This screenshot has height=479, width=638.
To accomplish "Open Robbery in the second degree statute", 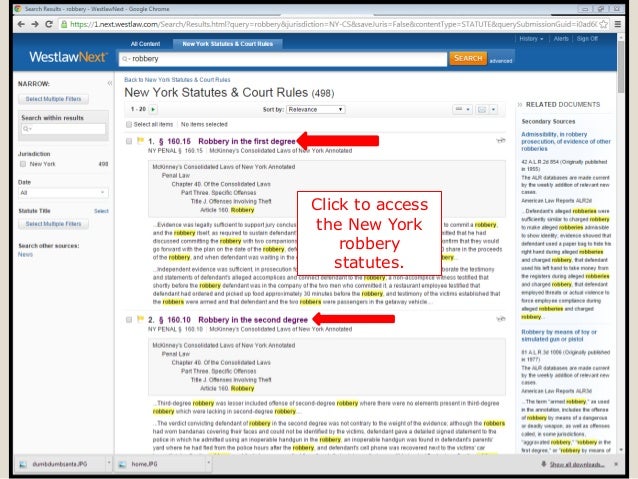I will click(x=253, y=320).
